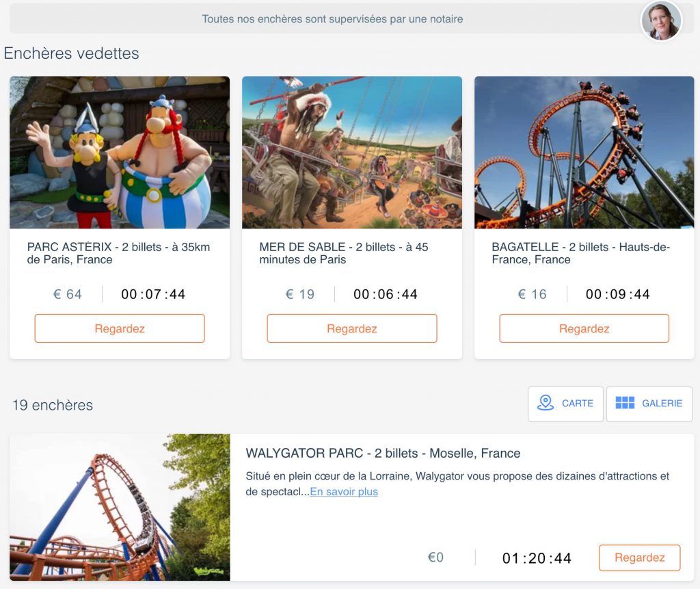The height and width of the screenshot is (589, 700).
Task: Click the 'PARC ASTÉRIX - 2 billets' title
Action: [118, 253]
